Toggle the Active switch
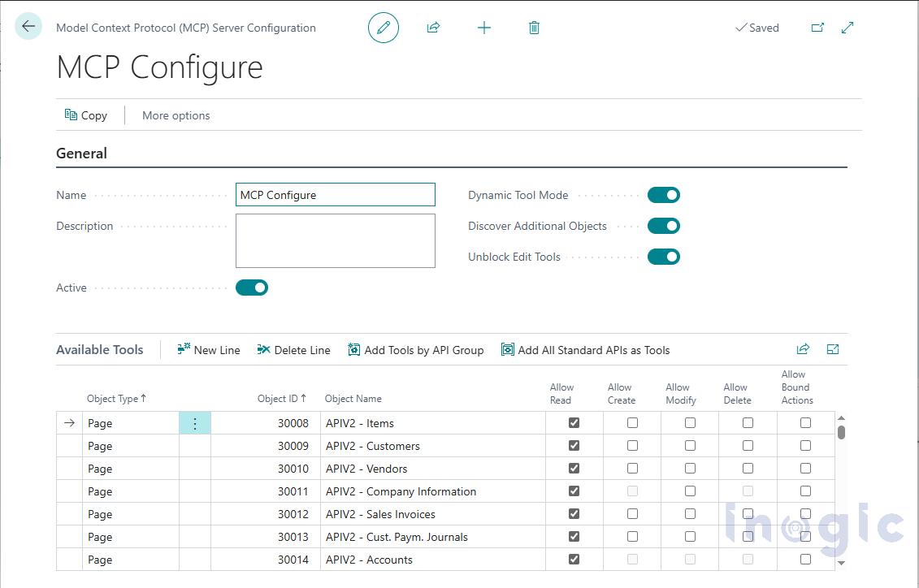 (x=252, y=288)
